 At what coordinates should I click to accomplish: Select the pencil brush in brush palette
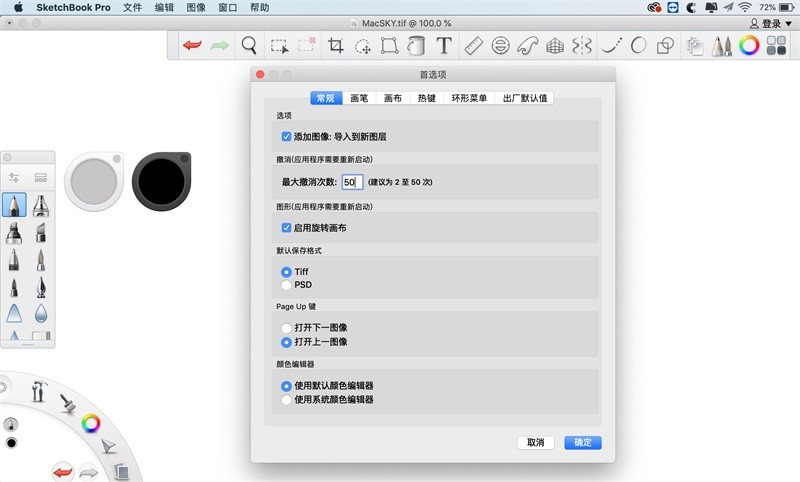pyautogui.click(x=14, y=205)
